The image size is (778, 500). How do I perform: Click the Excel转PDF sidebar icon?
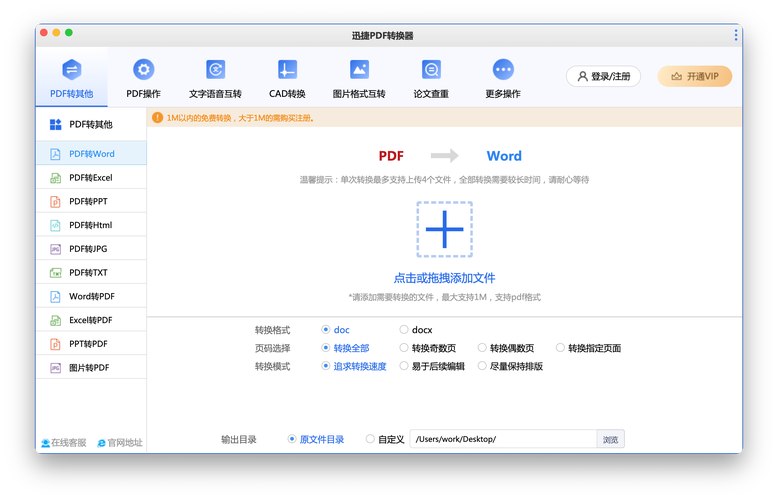point(55,320)
